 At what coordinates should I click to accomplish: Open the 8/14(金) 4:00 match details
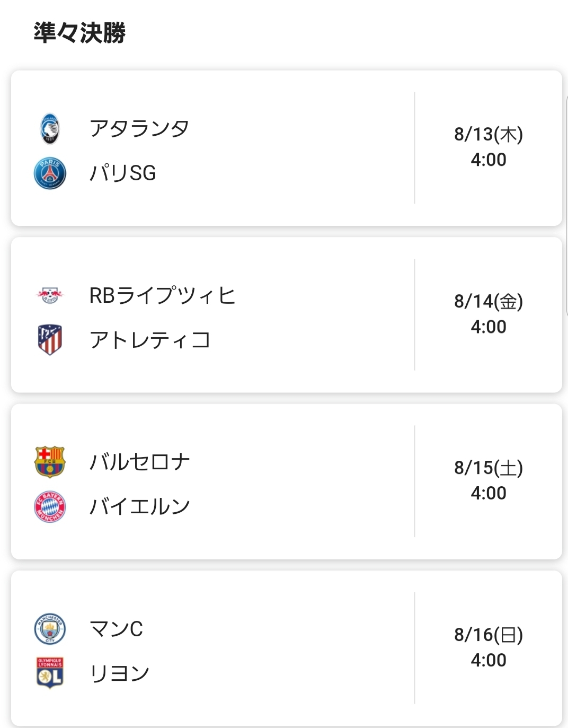pyautogui.click(x=489, y=314)
